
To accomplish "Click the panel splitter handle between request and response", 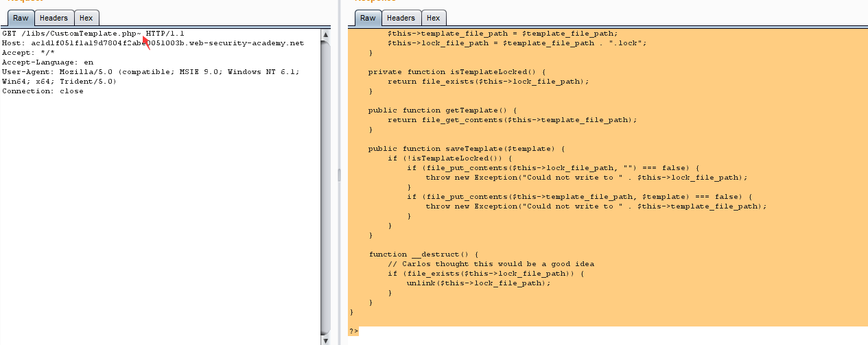I will click(339, 176).
